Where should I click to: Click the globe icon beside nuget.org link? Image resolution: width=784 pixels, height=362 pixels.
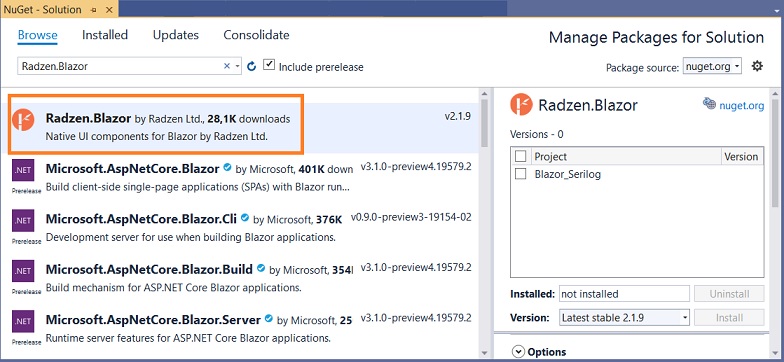(x=709, y=103)
